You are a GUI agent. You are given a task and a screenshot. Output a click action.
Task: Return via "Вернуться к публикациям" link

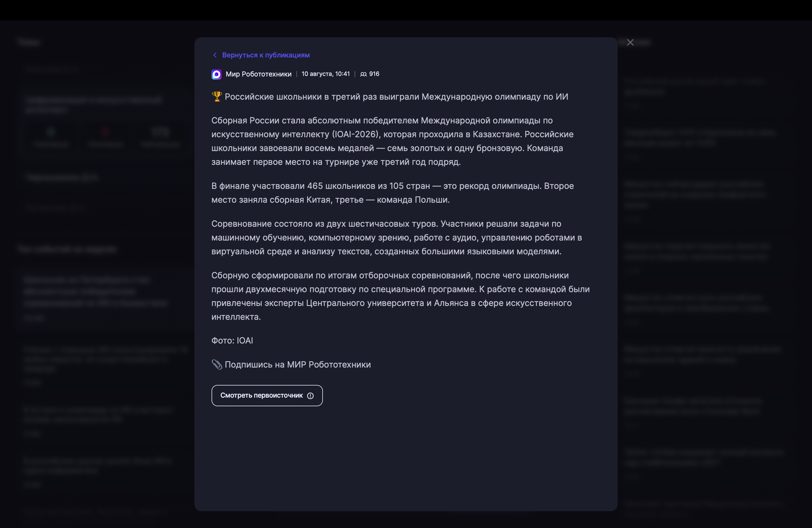pos(266,55)
